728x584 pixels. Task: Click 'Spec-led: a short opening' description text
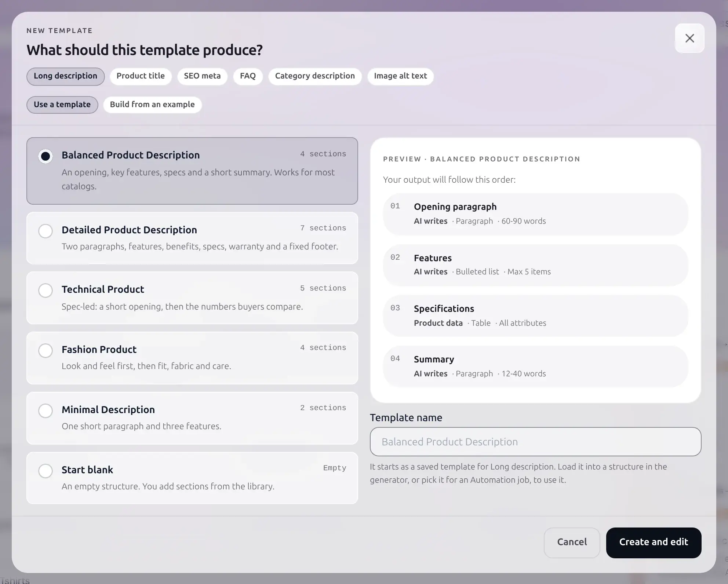[182, 307]
